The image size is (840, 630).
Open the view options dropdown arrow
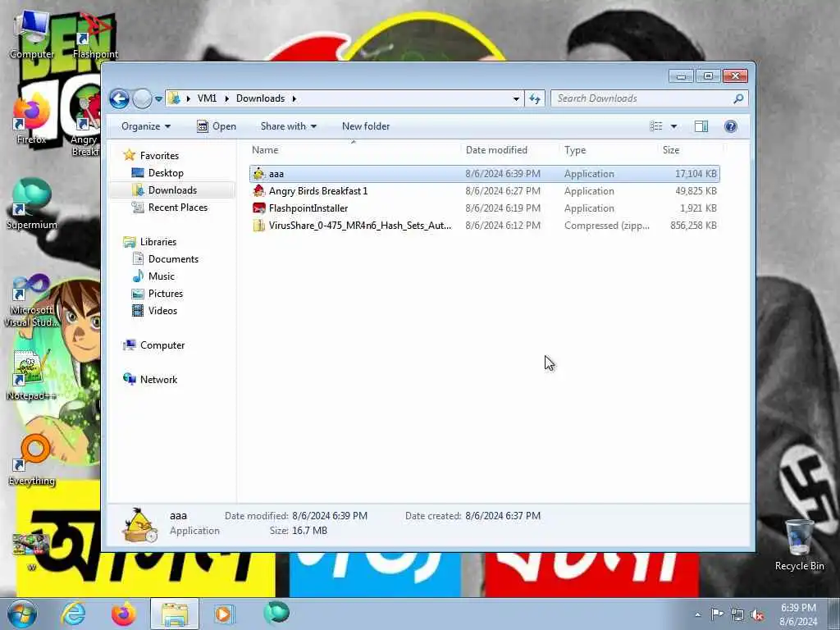coord(674,126)
